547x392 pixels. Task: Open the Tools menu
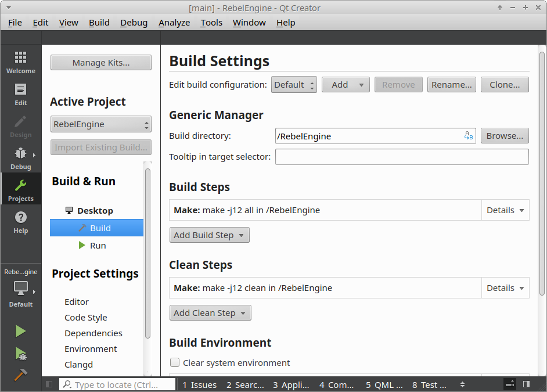pos(211,23)
